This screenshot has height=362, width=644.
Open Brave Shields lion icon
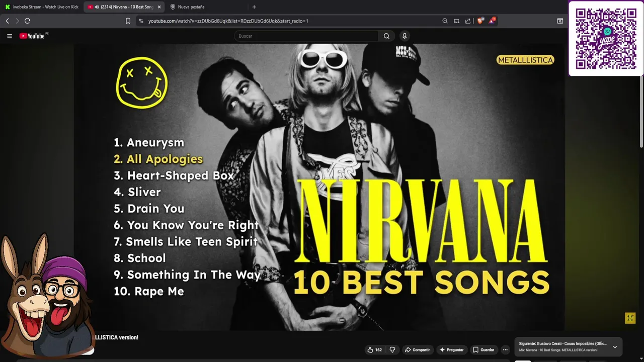pos(480,21)
